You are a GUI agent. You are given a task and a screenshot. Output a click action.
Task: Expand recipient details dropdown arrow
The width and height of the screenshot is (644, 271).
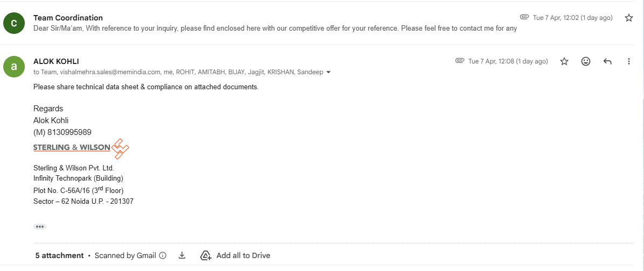[x=328, y=72]
